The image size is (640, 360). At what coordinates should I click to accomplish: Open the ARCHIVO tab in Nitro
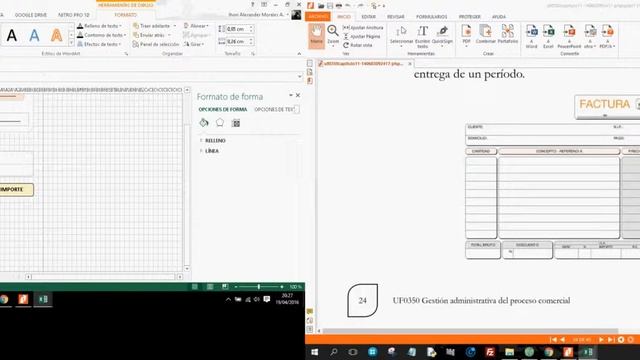318,17
